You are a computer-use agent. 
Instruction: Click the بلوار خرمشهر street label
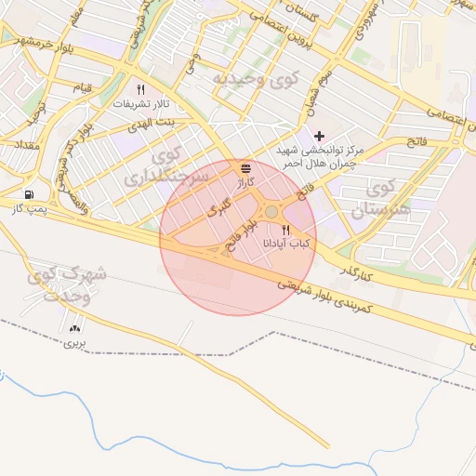click(x=45, y=45)
